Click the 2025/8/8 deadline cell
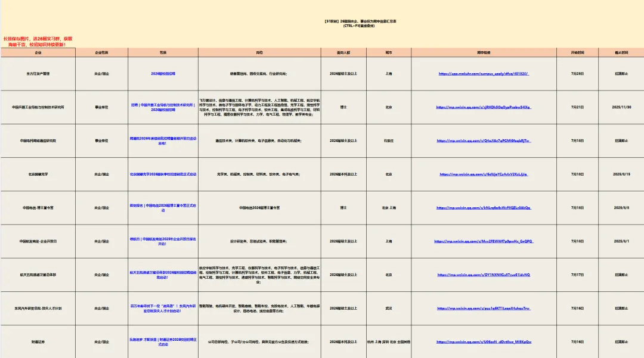 pos(621,208)
